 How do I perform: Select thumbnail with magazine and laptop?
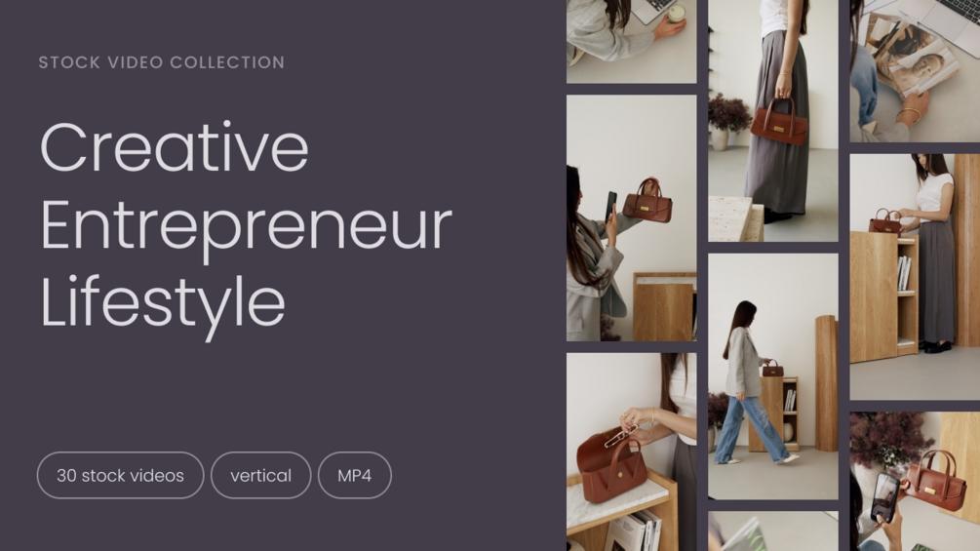(x=915, y=70)
